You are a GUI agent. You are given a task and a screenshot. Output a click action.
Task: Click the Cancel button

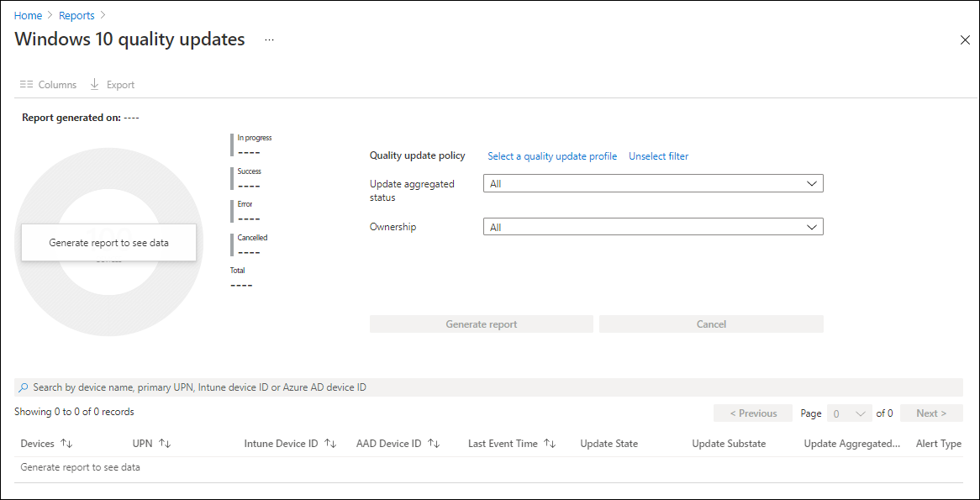711,324
